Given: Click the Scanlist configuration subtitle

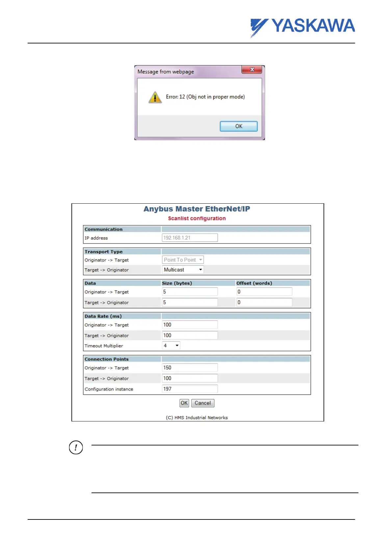Looking at the screenshot, I should 197,218.
